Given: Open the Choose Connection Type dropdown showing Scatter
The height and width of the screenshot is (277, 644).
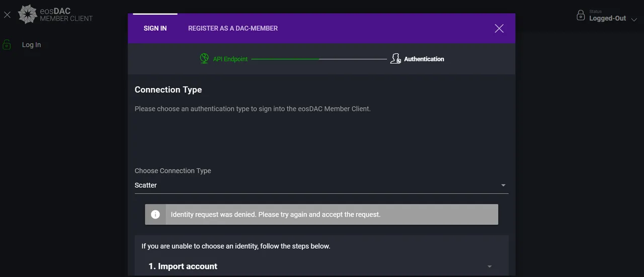Looking at the screenshot, I should click(321, 185).
